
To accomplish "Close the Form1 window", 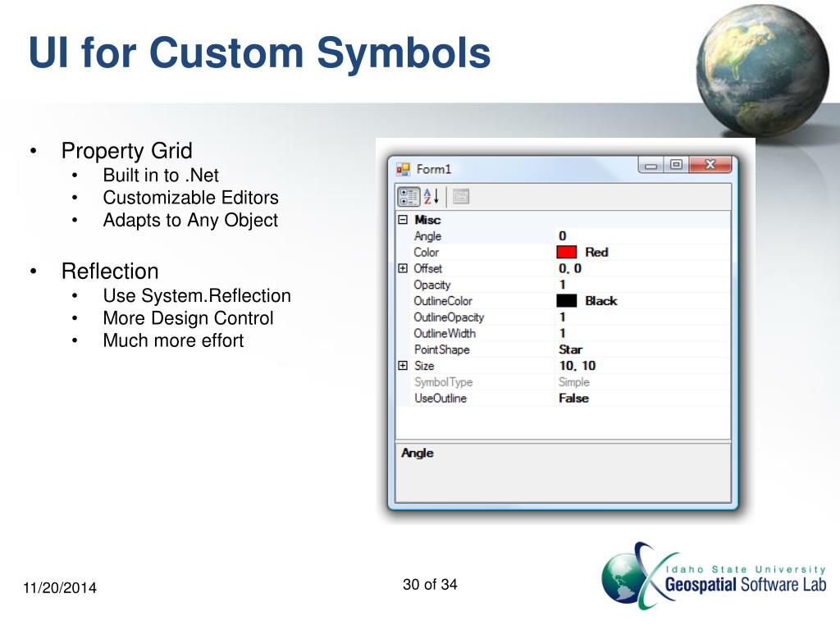I will click(710, 165).
